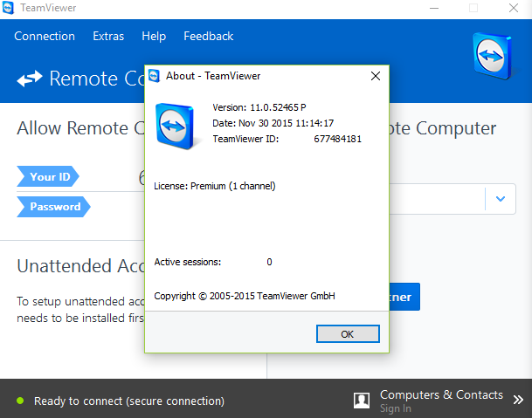Viewport: 532px width, 418px height.
Task: Click the blue Connect to partner button
Action: point(404,297)
